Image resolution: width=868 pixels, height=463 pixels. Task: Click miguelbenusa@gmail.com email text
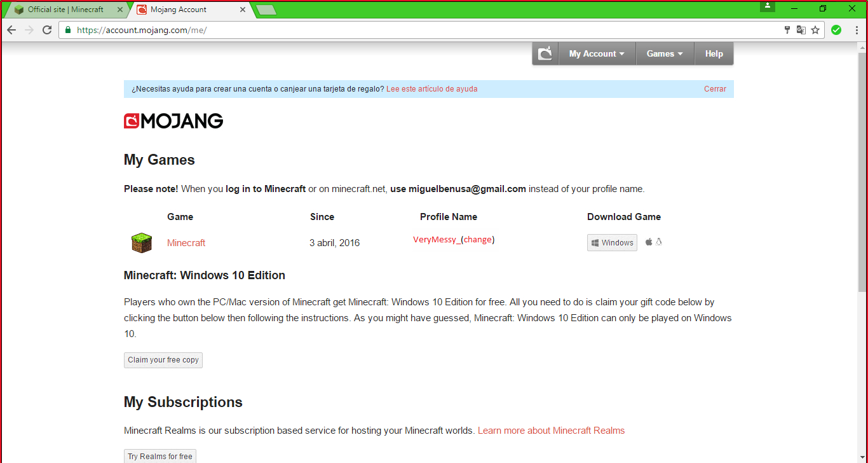coord(467,189)
